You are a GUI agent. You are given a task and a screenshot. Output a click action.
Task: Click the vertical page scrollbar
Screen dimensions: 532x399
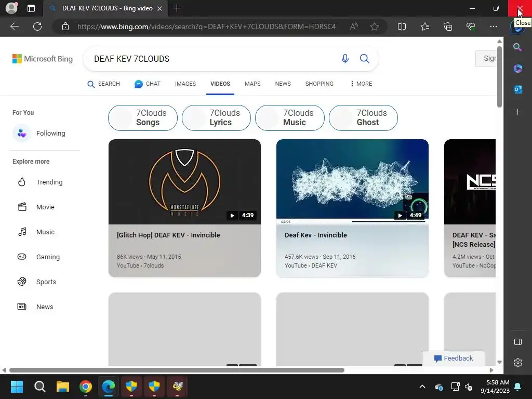coord(499,76)
